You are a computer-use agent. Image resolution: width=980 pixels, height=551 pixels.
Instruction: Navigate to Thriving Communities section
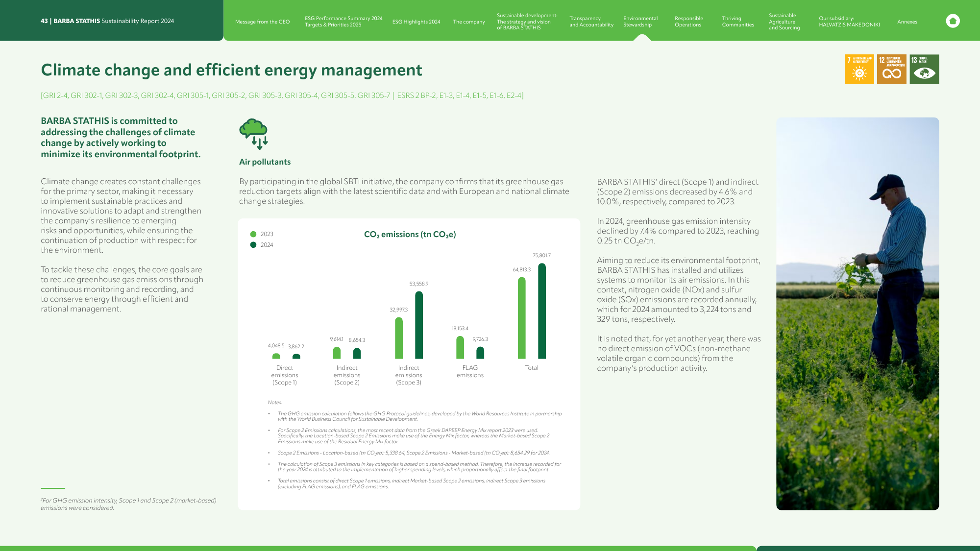tap(738, 22)
